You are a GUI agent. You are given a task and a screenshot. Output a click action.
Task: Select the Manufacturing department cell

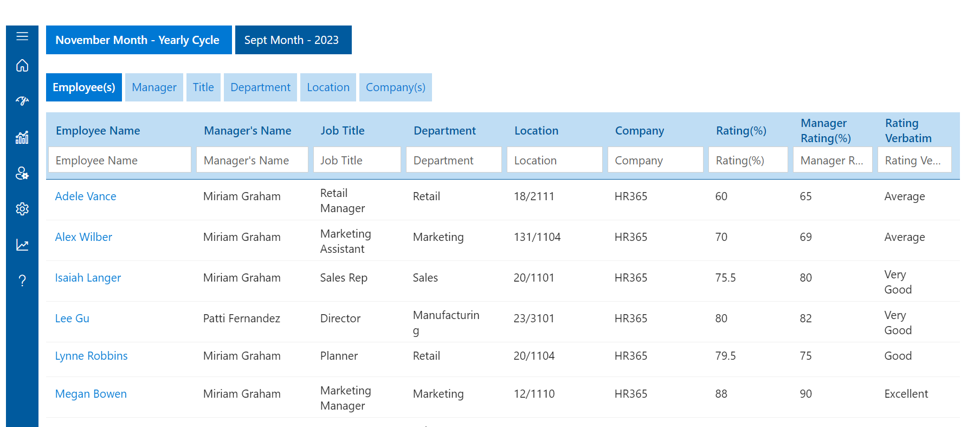(446, 323)
